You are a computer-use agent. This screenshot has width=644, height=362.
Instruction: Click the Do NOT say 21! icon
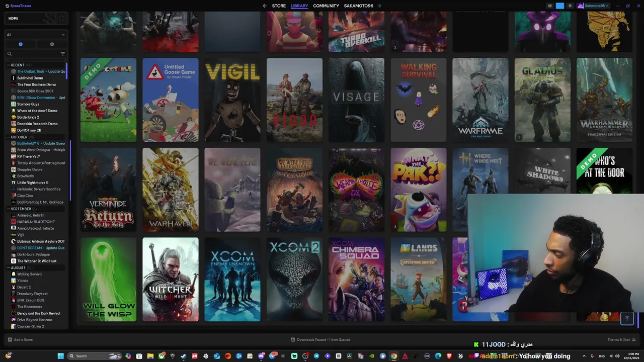(x=14, y=130)
